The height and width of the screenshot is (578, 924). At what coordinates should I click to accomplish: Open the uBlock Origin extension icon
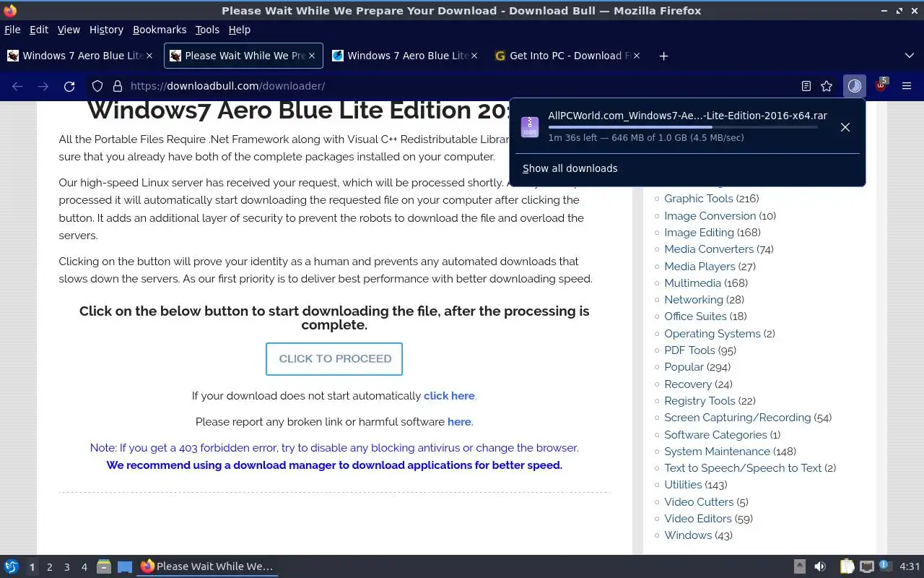(x=881, y=85)
